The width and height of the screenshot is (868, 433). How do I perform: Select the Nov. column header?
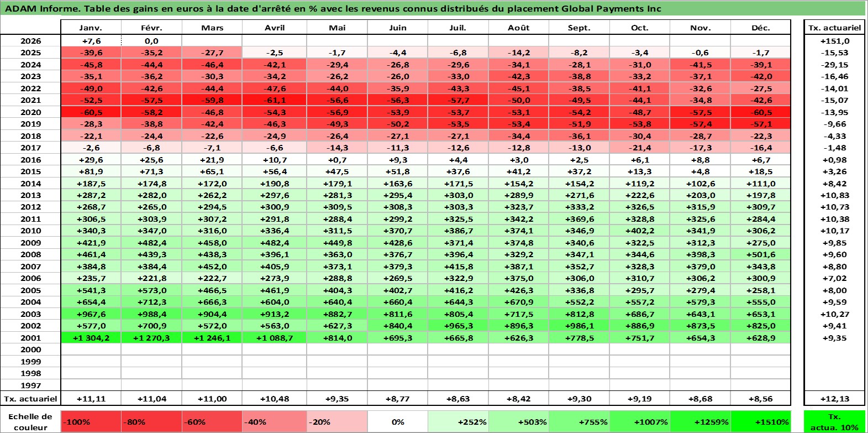coord(700,28)
